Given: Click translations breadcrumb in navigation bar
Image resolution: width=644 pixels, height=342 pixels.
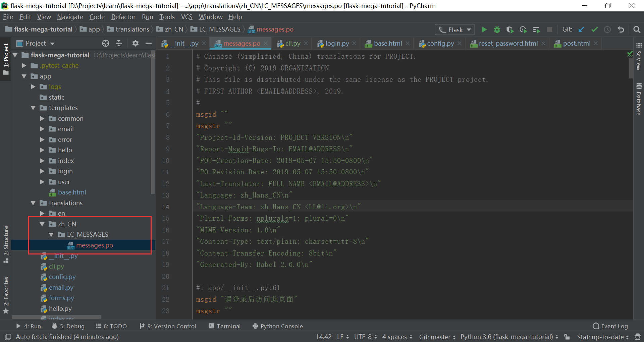Looking at the screenshot, I should tap(128, 30).
